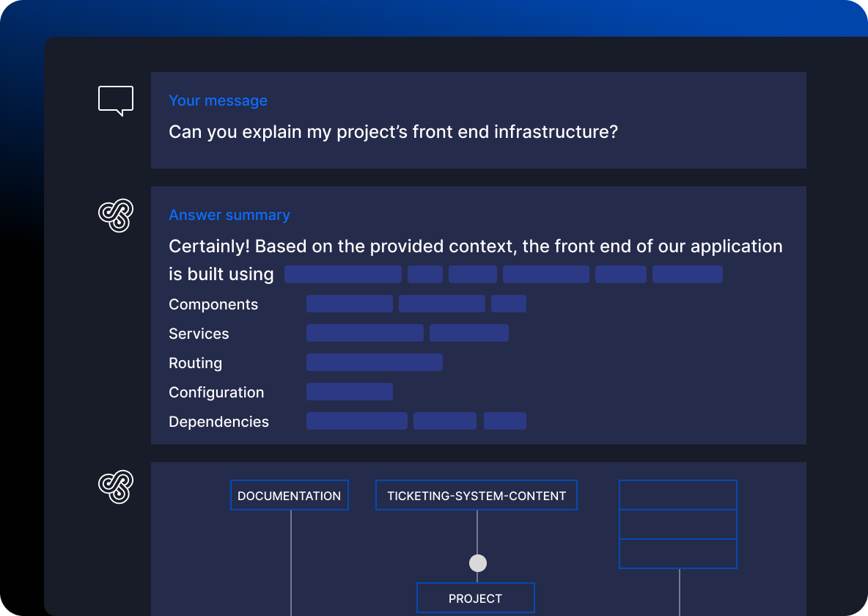Select the Configuration row label
This screenshot has width=868, height=616.
coord(216,392)
